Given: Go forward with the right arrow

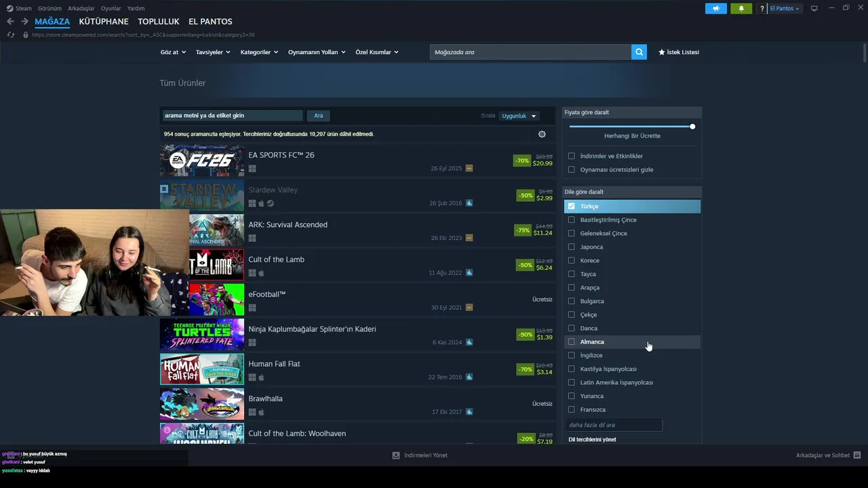Looking at the screenshot, I should pos(24,22).
